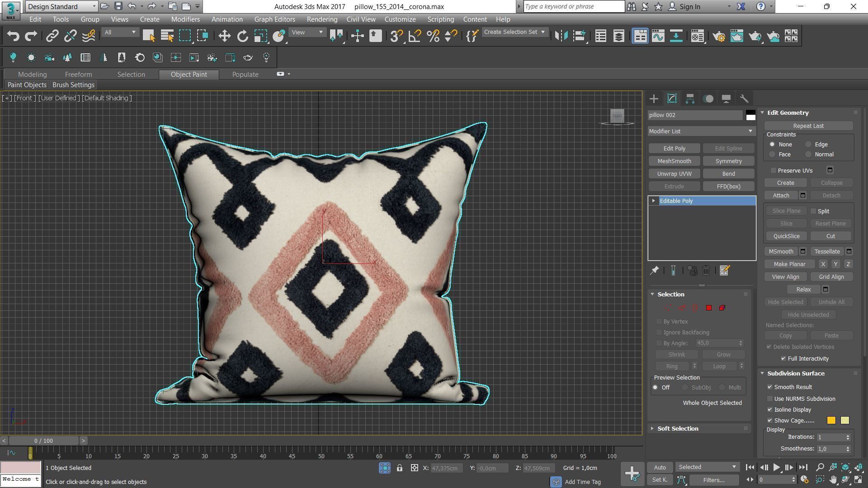Click the Undo arrow in main toolbar
This screenshot has width=868, height=488.
point(13,36)
